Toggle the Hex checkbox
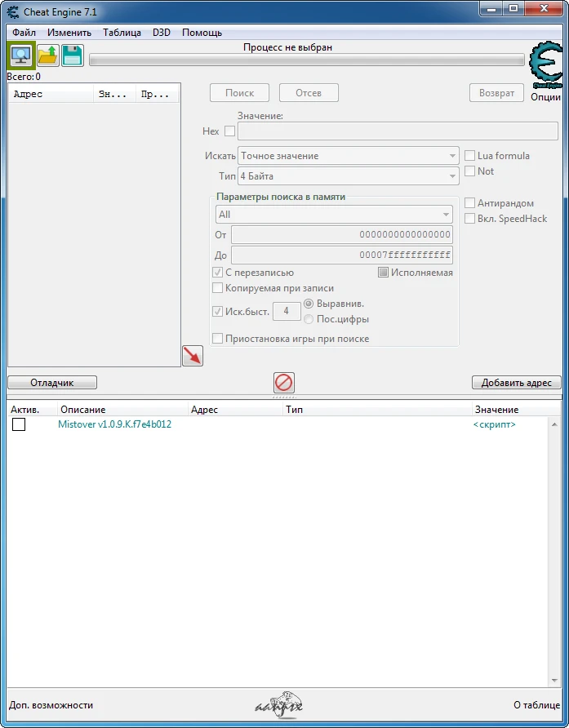 [x=229, y=131]
